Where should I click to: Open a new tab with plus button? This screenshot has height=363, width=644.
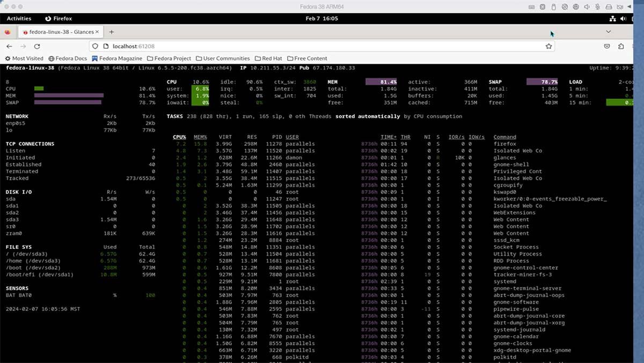112,32
